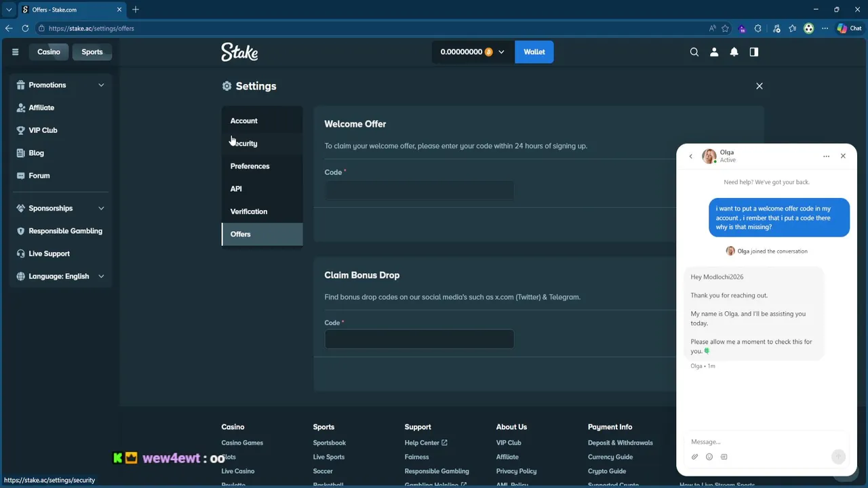Click the Live Support headset icon
This screenshot has width=868, height=488.
coord(20,253)
